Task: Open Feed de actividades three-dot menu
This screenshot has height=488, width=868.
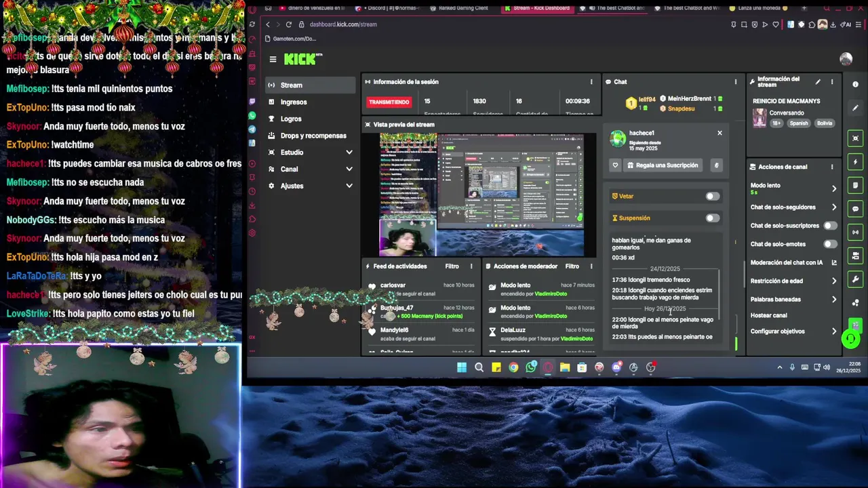Action: pos(471,266)
